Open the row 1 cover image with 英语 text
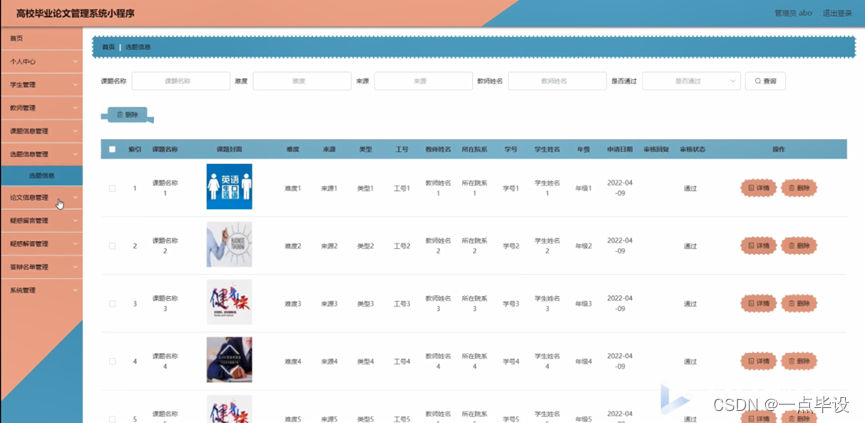Image resolution: width=865 pixels, height=423 pixels. pyautogui.click(x=229, y=186)
